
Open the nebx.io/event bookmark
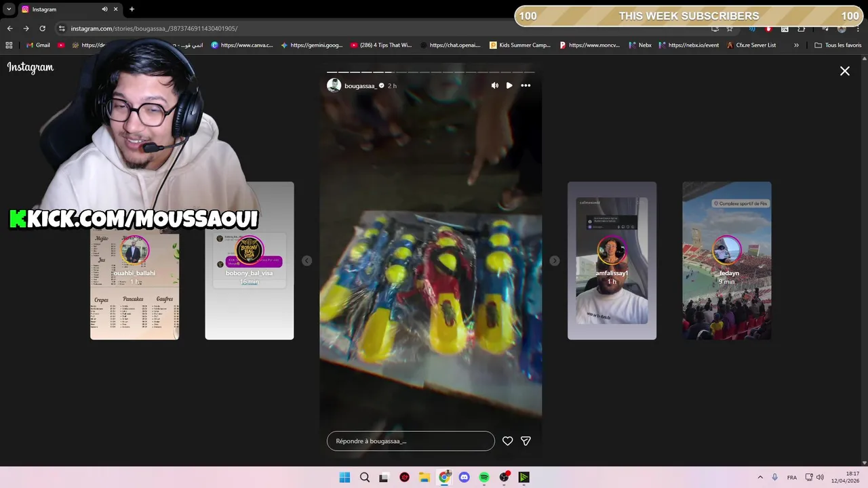coord(689,45)
